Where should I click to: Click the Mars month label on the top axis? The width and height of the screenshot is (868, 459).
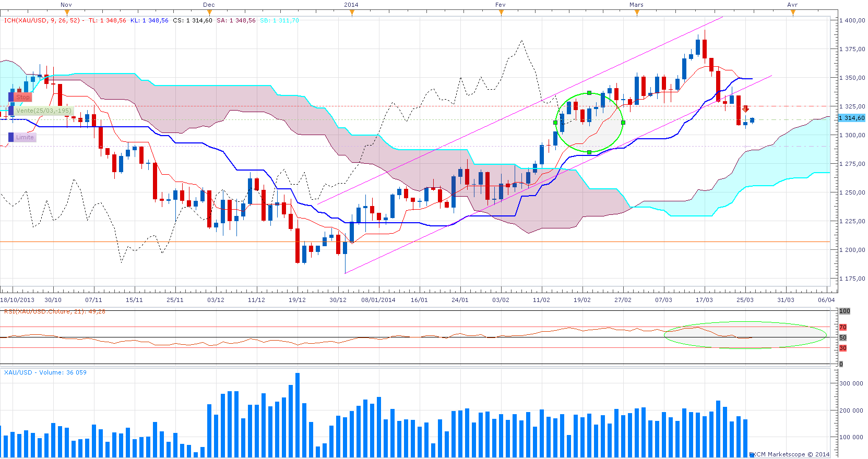637,5
